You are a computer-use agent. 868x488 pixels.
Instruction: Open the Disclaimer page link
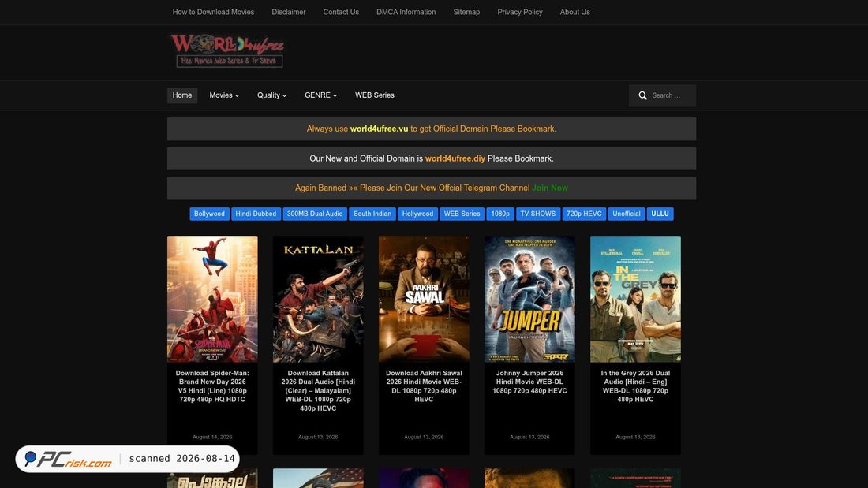(x=288, y=12)
